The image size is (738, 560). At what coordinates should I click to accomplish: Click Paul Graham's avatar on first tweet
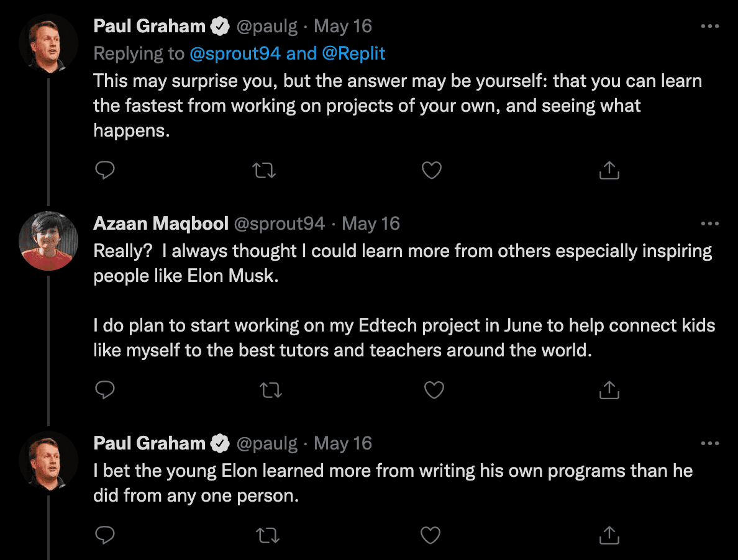click(48, 43)
